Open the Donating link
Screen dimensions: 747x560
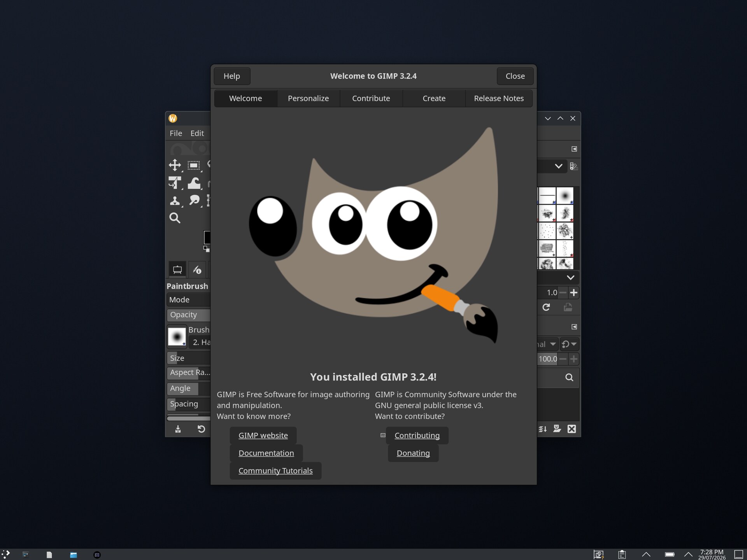point(413,453)
